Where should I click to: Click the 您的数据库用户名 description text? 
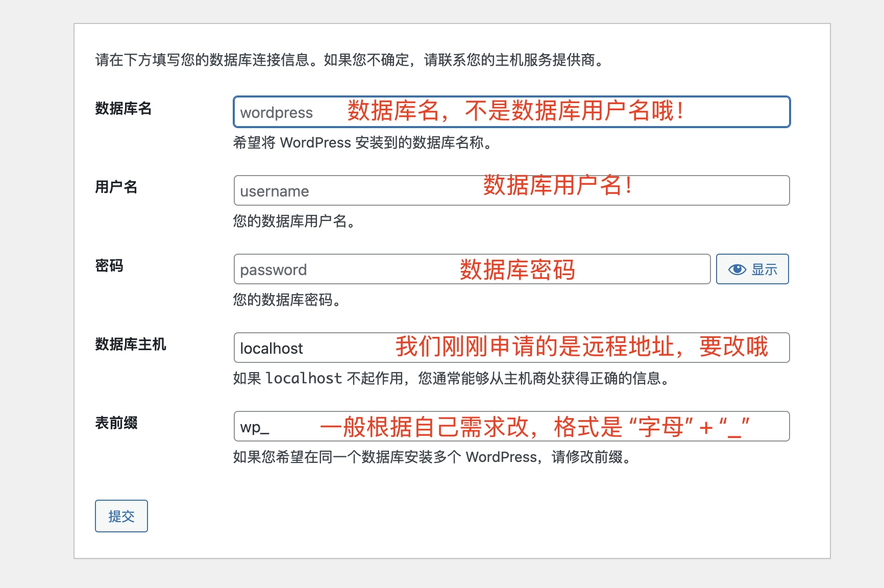[294, 222]
